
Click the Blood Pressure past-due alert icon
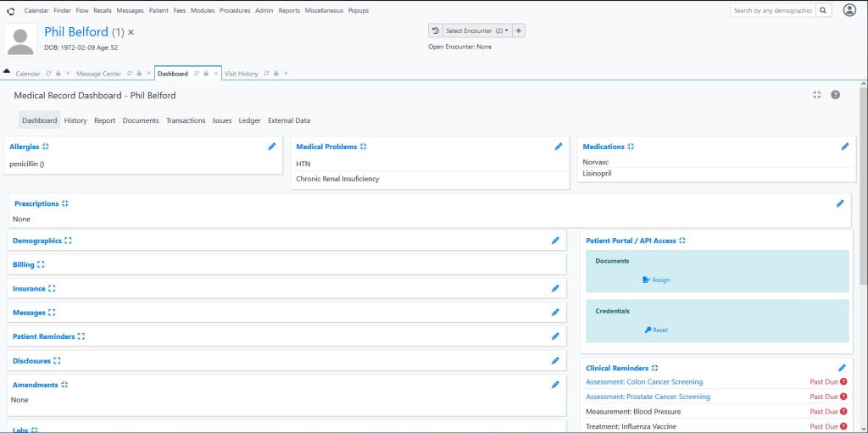(x=843, y=412)
